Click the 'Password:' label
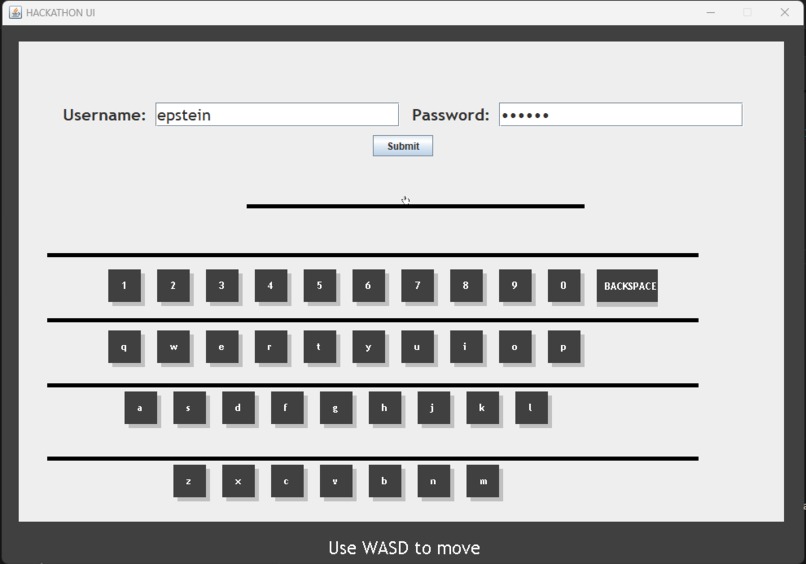This screenshot has height=564, width=806. coord(450,115)
